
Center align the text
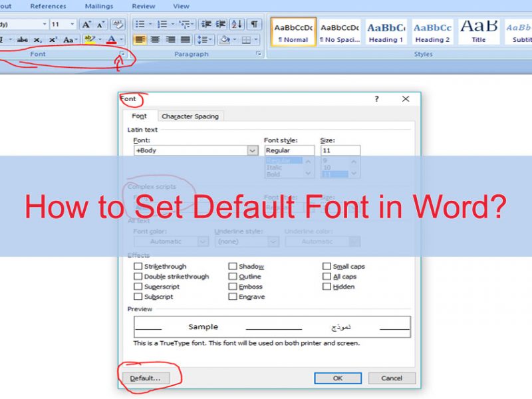coord(156,39)
